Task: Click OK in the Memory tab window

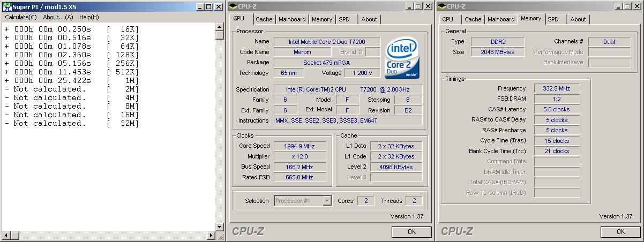Action: coord(620,232)
